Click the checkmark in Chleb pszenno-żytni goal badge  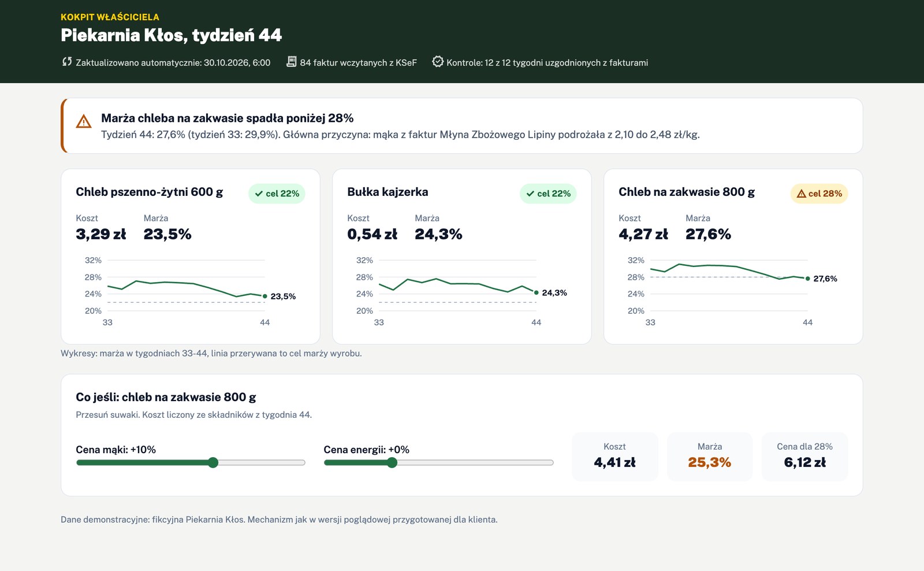point(259,194)
